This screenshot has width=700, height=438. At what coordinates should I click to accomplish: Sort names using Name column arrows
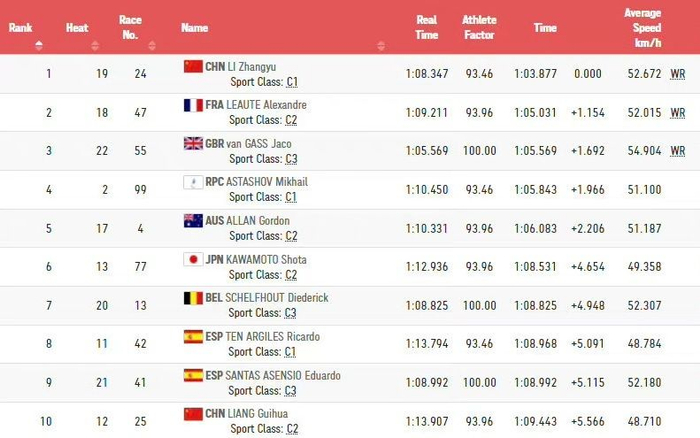tap(380, 45)
